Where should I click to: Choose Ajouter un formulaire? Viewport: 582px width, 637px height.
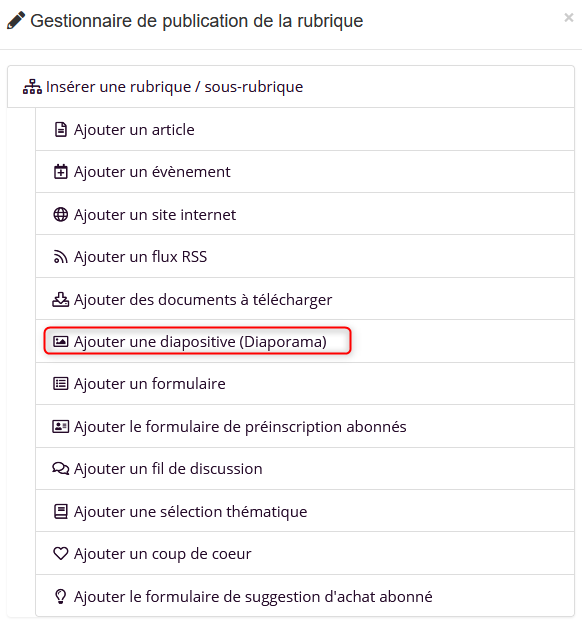point(305,384)
